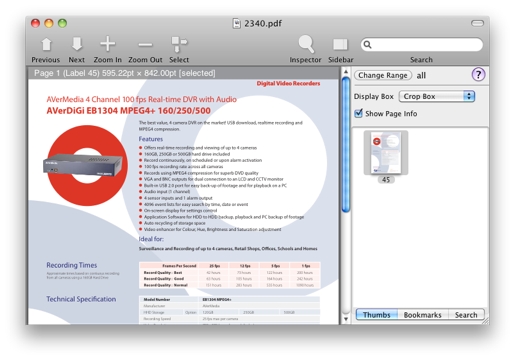Click the Zoom In plus icon

(107, 44)
